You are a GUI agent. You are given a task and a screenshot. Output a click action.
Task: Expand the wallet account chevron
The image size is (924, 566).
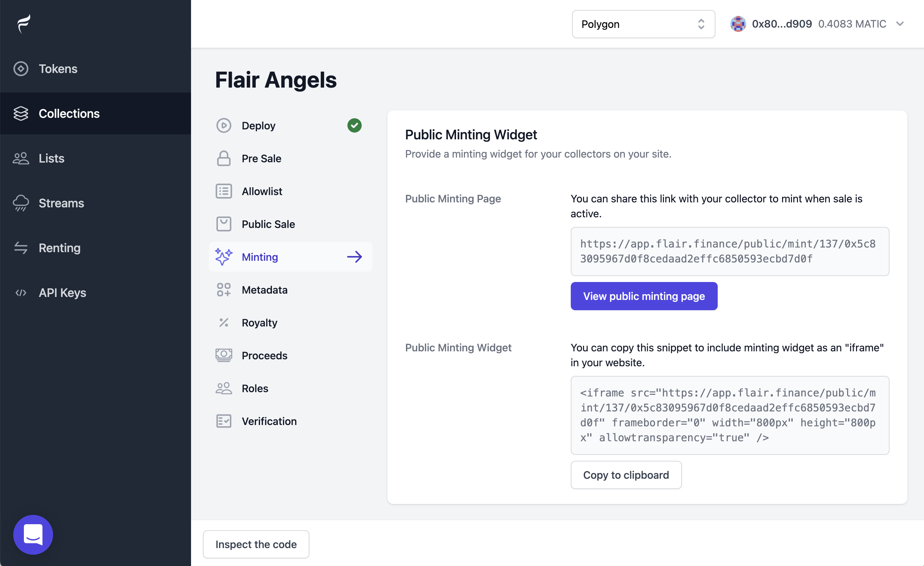(x=900, y=24)
